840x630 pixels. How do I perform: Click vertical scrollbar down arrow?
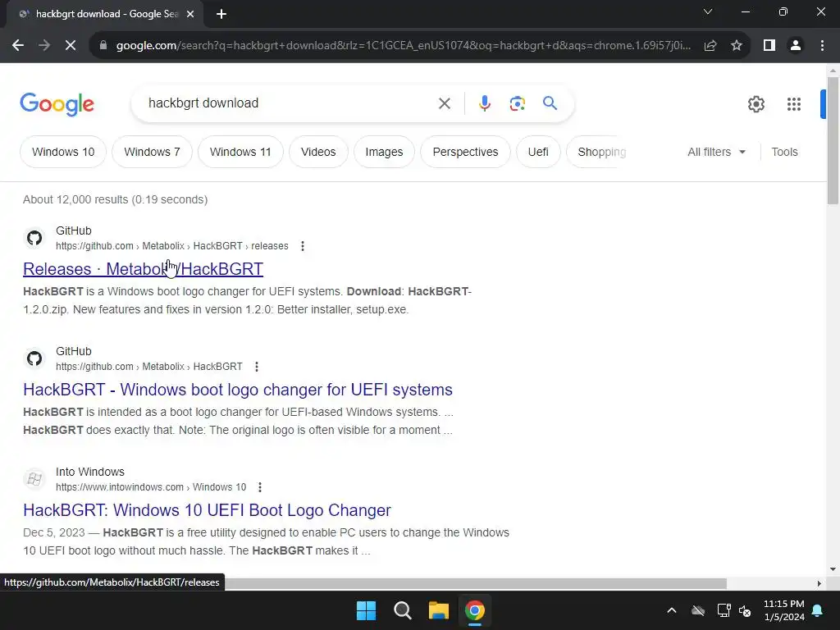click(x=833, y=569)
